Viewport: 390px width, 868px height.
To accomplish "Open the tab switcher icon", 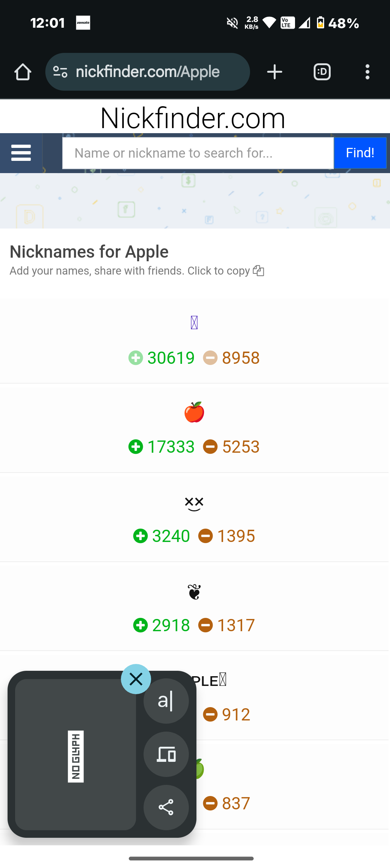I will 322,72.
